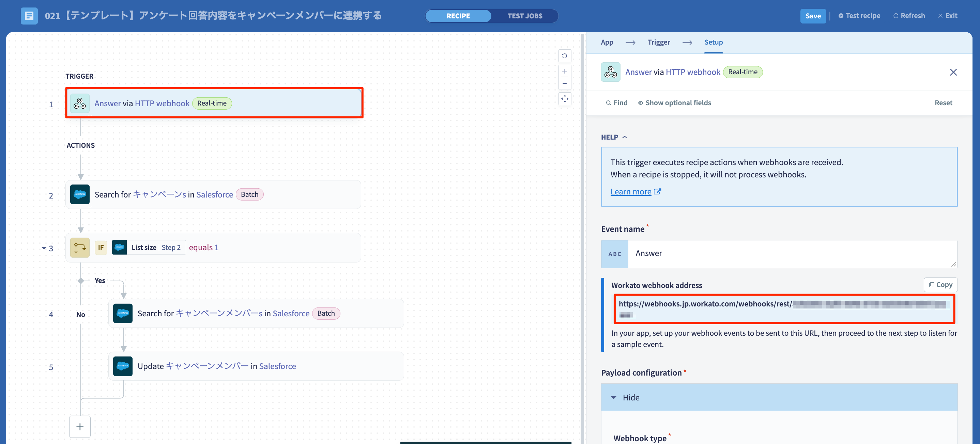The width and height of the screenshot is (980, 444).
Task: Open Update キャンペーンメンバー in Salesforce step
Action: (256, 366)
